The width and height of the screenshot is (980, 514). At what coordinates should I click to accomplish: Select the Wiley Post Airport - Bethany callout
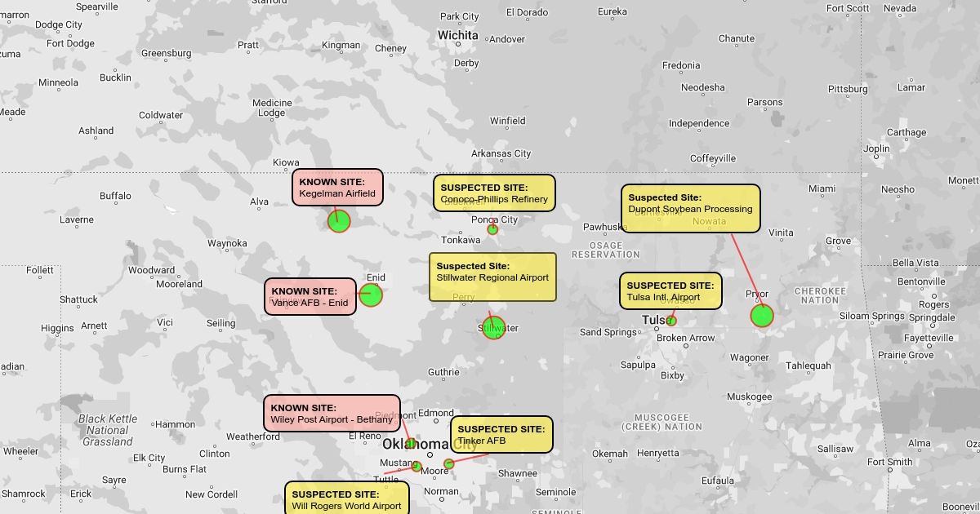click(331, 413)
